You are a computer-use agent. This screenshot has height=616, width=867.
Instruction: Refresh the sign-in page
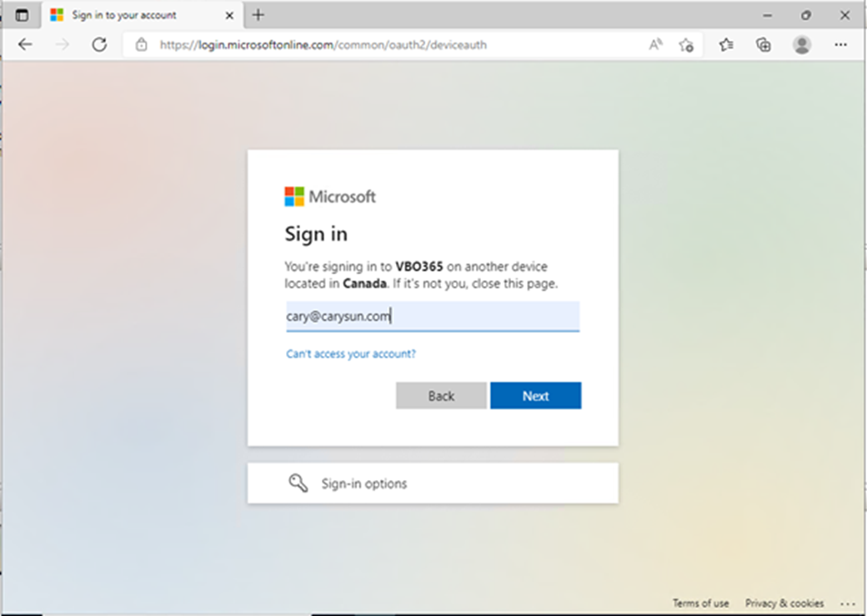[99, 44]
